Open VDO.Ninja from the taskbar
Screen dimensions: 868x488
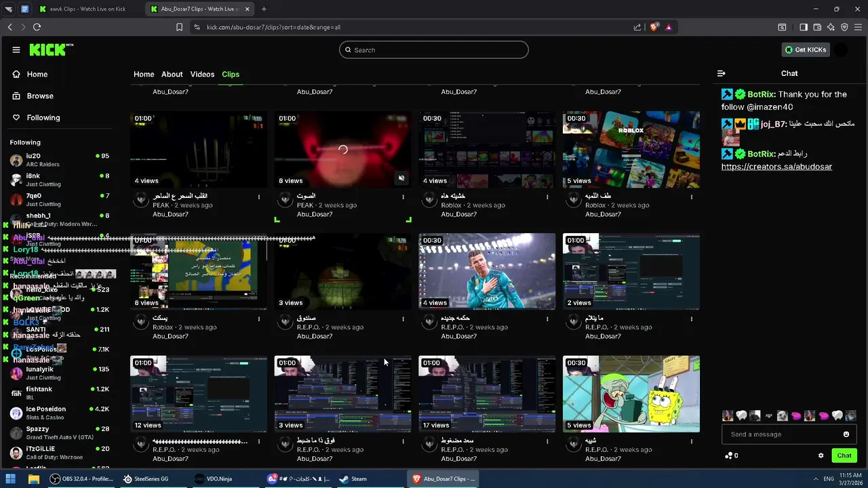pos(213,479)
